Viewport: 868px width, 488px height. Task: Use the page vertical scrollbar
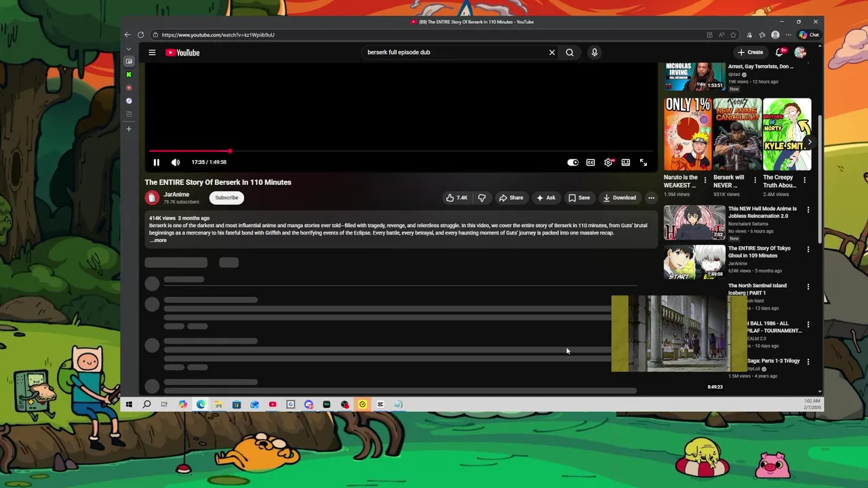[820, 179]
